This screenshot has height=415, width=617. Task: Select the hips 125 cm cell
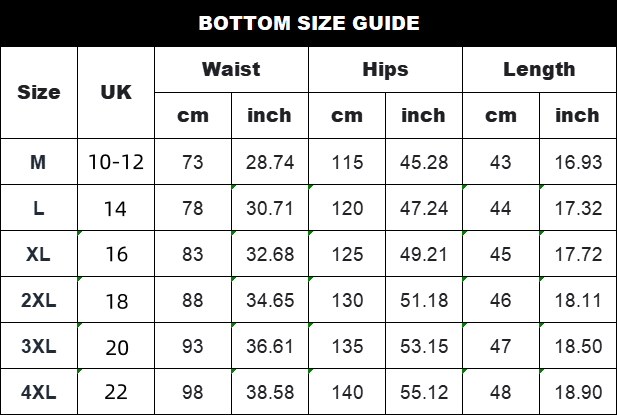(347, 254)
